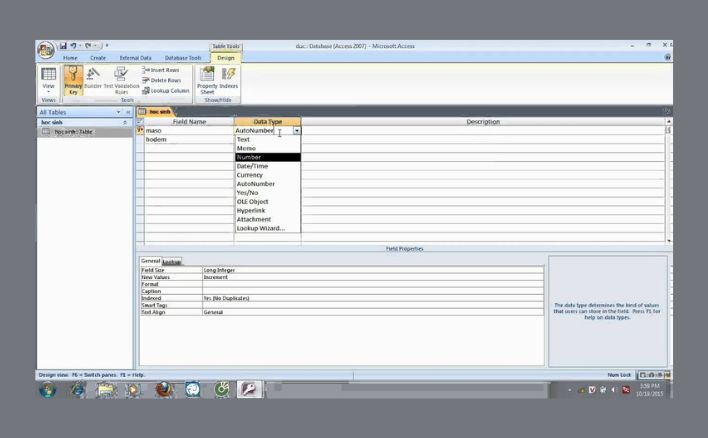Open the Database Tools tab

click(183, 58)
